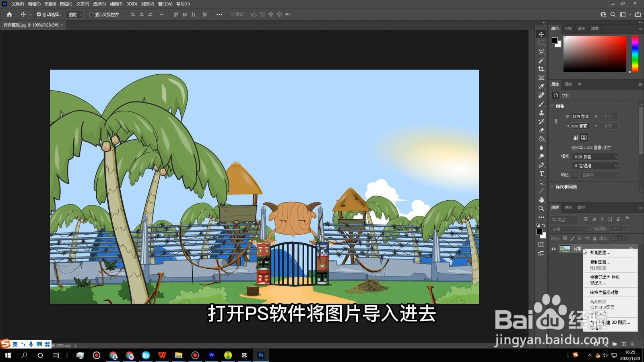This screenshot has width=644, height=362.
Task: Hide the 背景 layer with eye icon
Action: pos(553,249)
